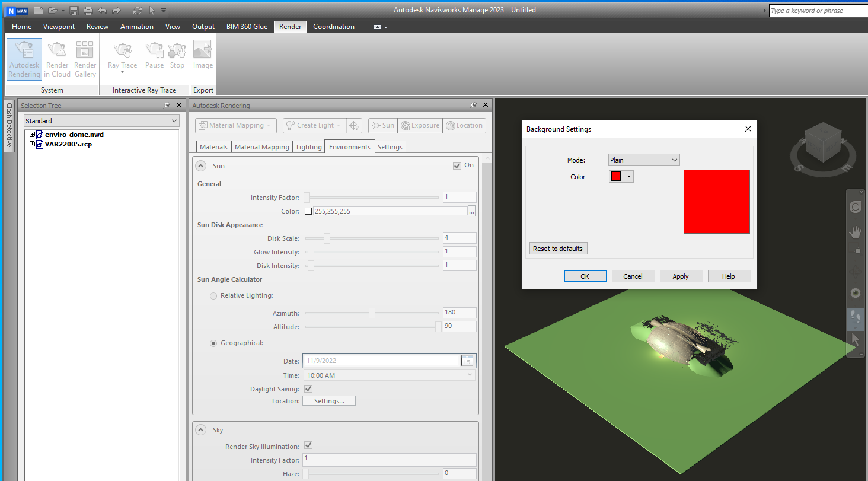868x481 pixels.
Task: Click Apply in Background Settings
Action: (x=681, y=276)
